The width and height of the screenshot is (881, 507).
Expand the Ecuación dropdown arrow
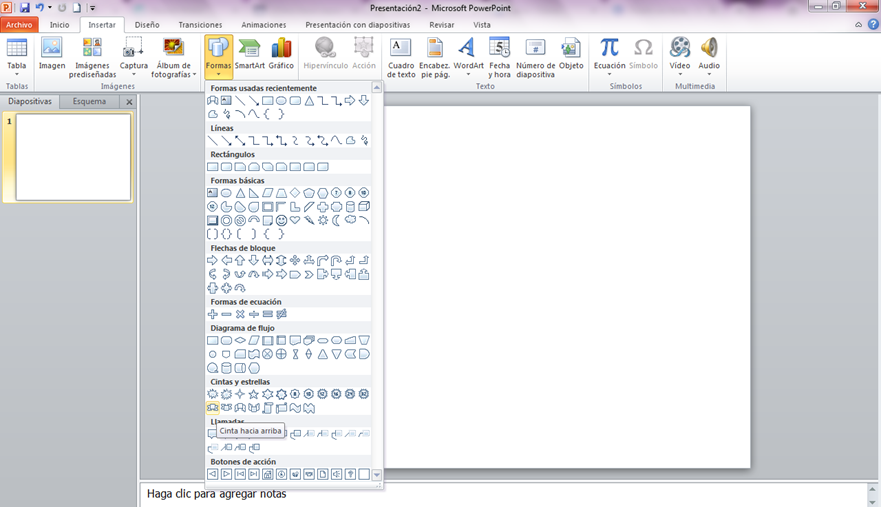point(609,74)
